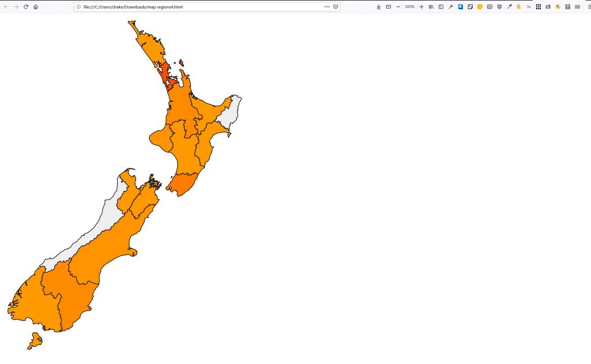Click the red Auckland region on map
This screenshot has width=591, height=364.
pos(164,74)
